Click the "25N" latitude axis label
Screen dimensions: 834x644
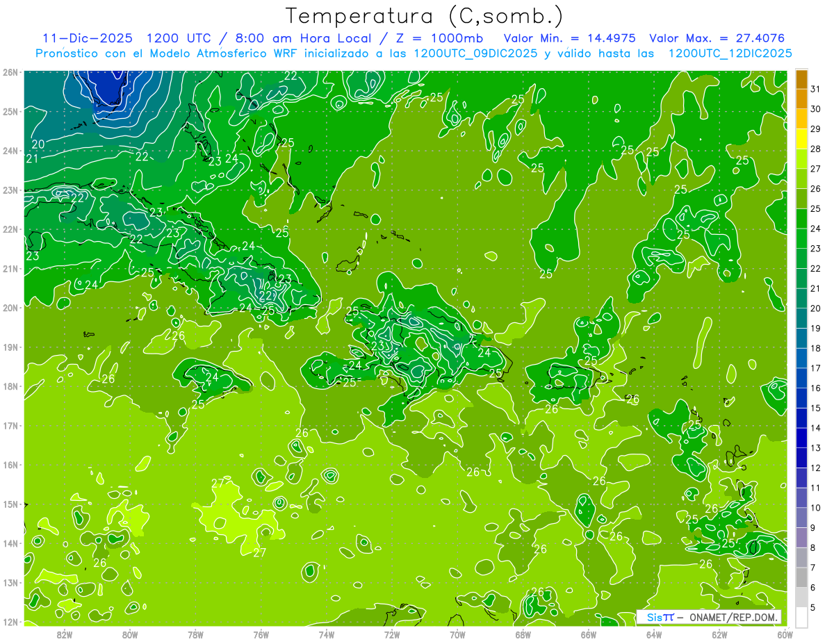(x=10, y=111)
